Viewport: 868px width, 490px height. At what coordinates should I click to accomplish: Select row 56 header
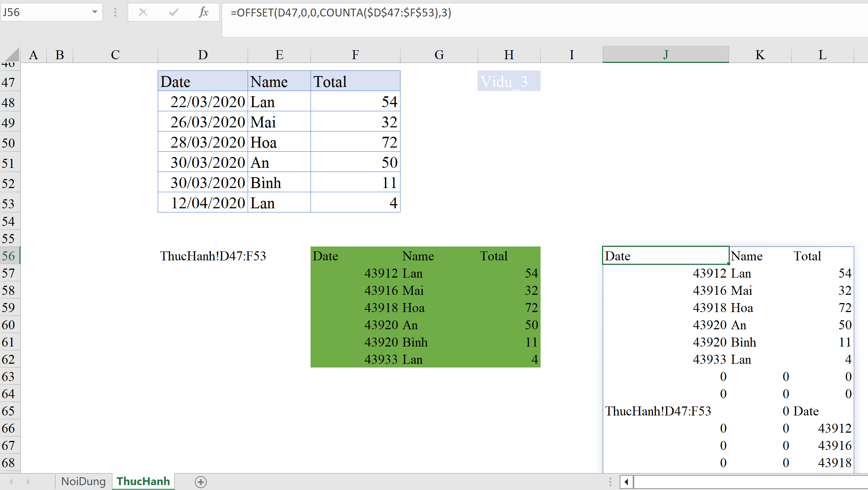(x=9, y=256)
